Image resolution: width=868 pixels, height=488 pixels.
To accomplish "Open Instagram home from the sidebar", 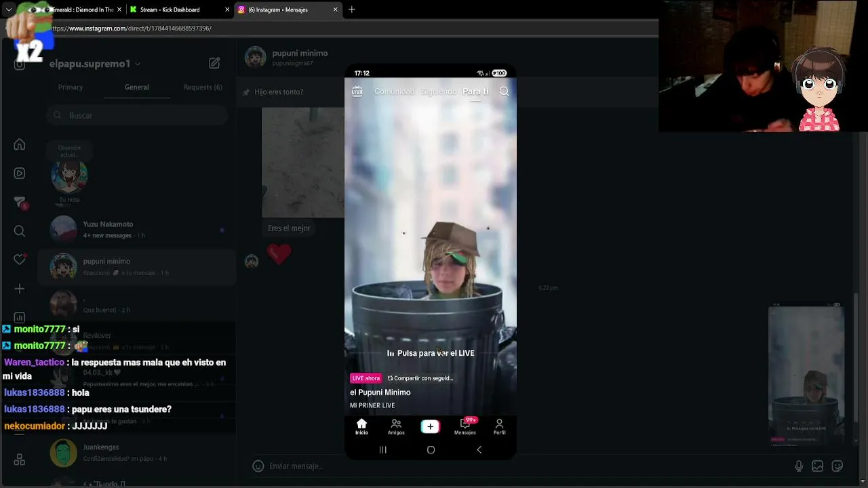I will coord(20,144).
